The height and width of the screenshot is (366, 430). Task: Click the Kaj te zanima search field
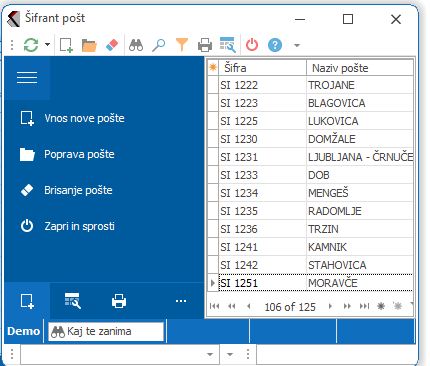click(x=106, y=331)
